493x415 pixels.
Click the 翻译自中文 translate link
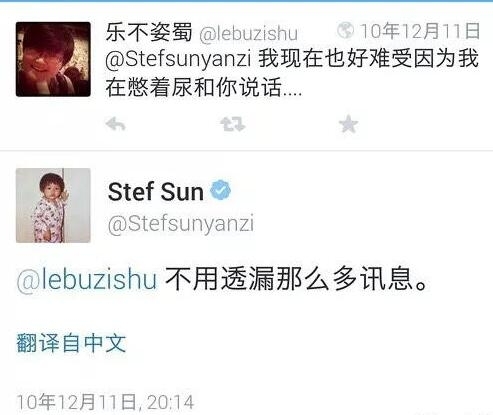71,343
